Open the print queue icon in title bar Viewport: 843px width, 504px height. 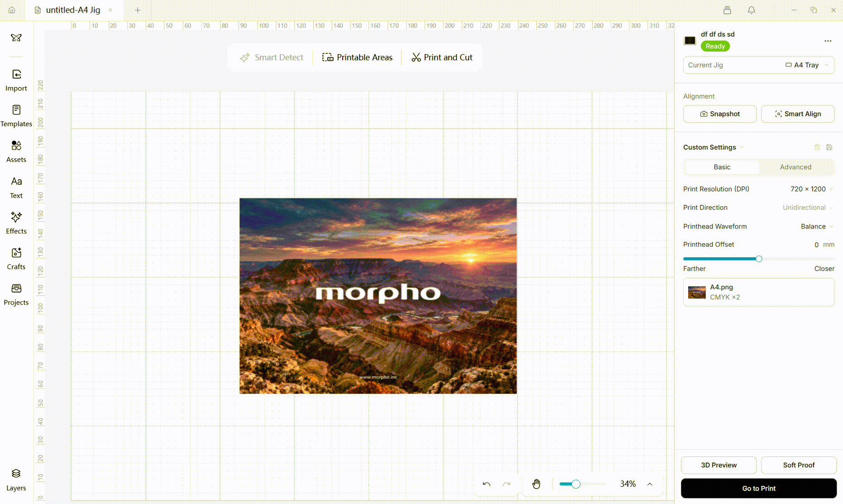tap(727, 10)
